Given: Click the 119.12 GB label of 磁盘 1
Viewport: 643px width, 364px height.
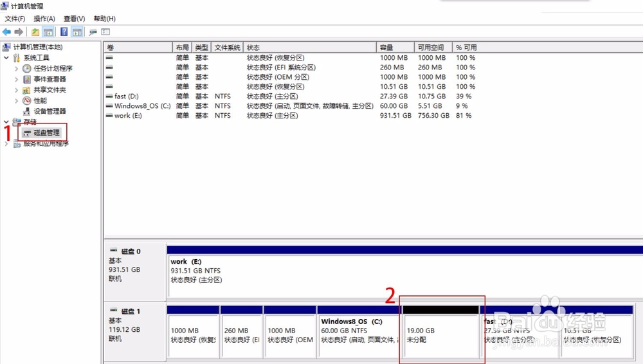Looking at the screenshot, I should [124, 329].
